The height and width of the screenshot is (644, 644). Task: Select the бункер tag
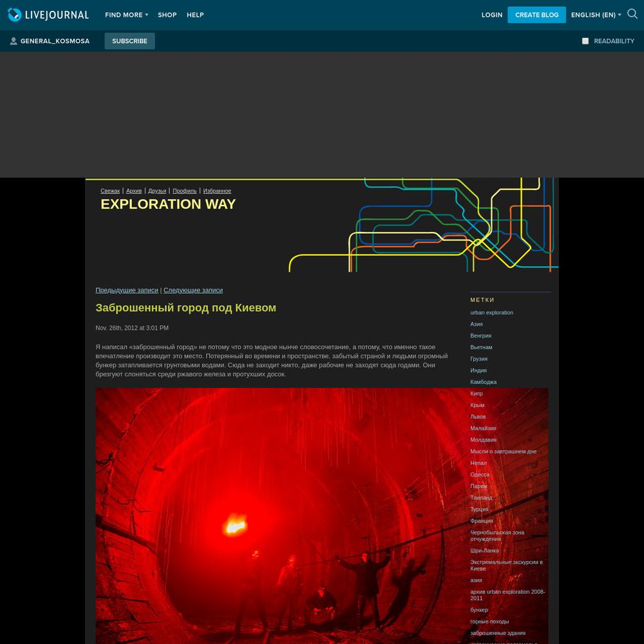click(x=479, y=610)
